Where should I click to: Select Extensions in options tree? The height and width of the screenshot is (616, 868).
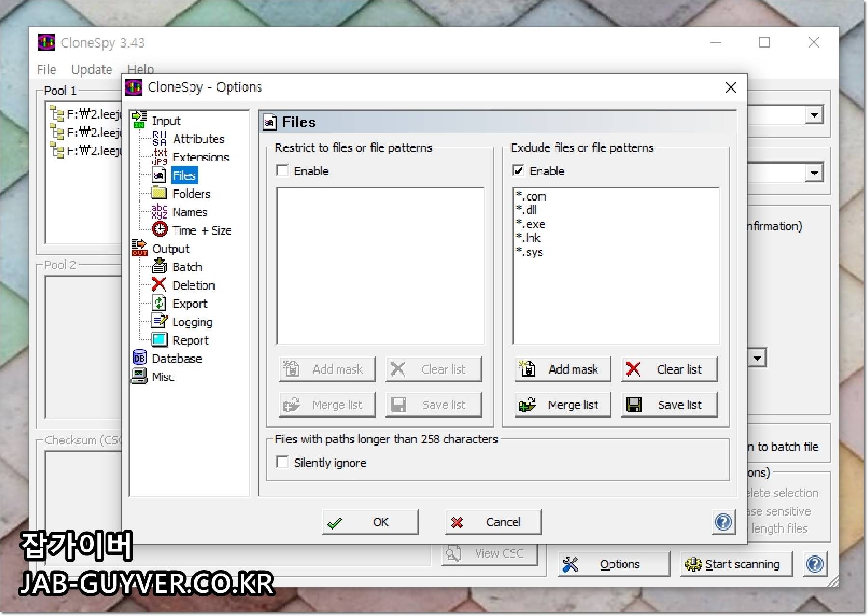201,157
